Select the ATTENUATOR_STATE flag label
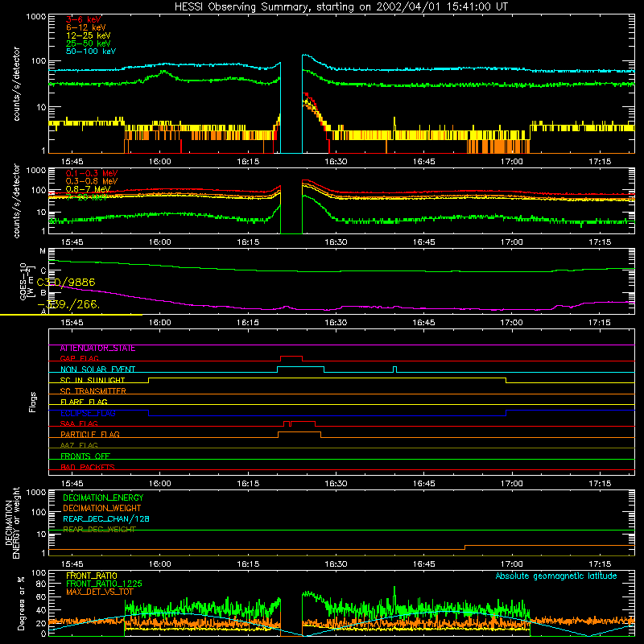 pyautogui.click(x=97, y=349)
